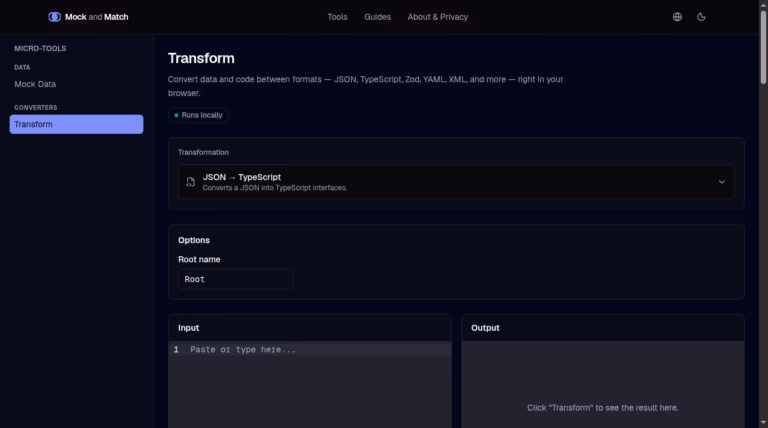The height and width of the screenshot is (428, 768).
Task: Click the DATA sidebar label
Action: pos(22,67)
